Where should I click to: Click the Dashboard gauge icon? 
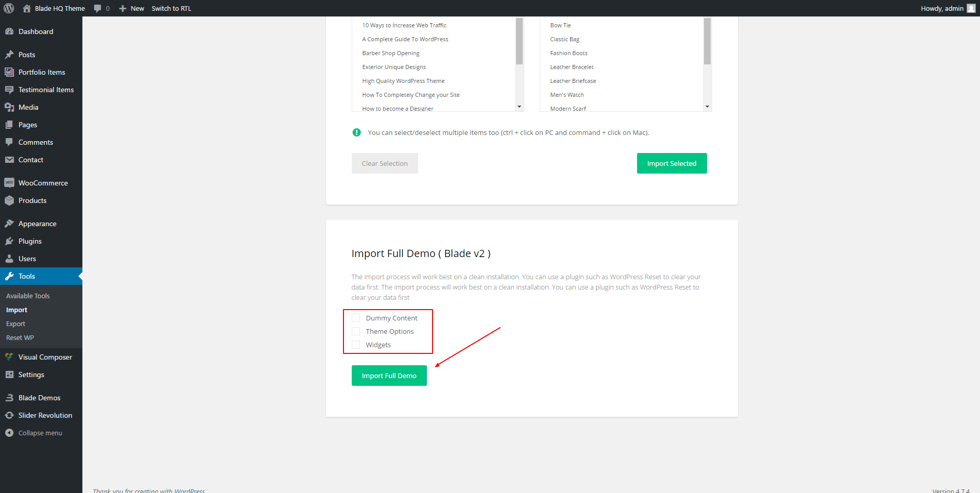tap(9, 31)
